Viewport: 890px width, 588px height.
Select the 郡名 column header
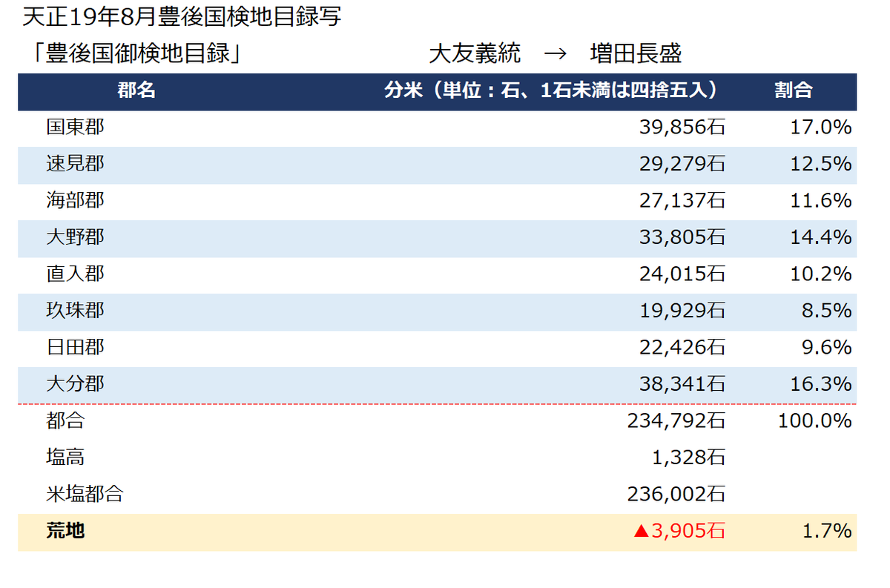136,91
